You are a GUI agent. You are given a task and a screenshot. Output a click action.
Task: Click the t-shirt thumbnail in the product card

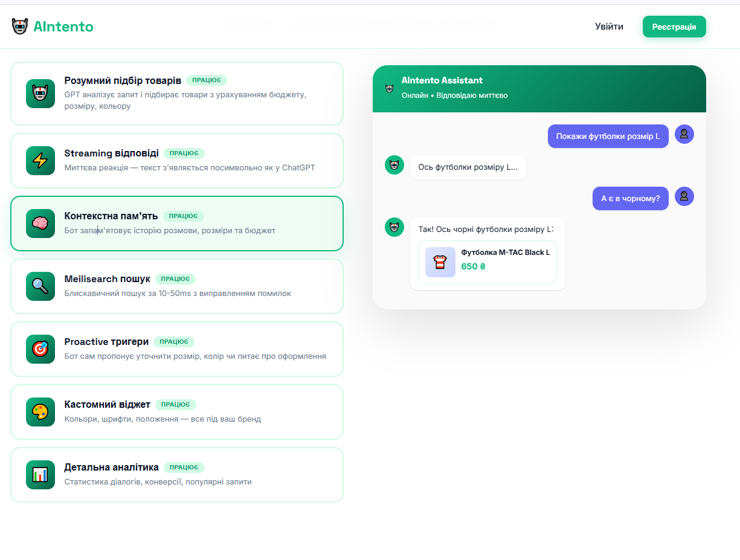pos(440,262)
